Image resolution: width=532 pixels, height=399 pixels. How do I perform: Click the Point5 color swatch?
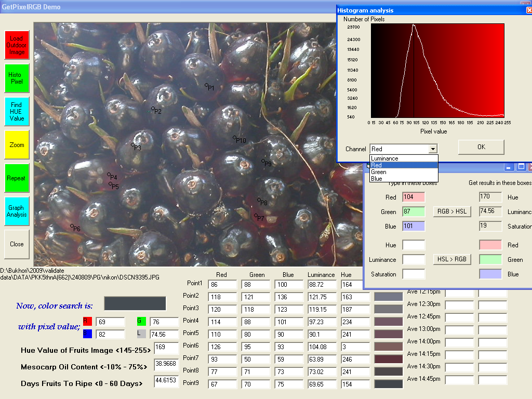[x=388, y=334]
